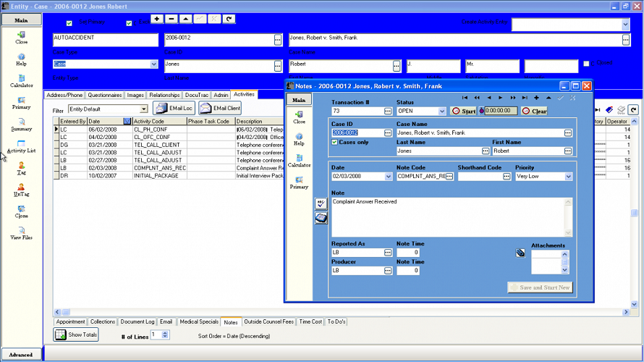
Task: Click the Clone icon in the sidebar
Action: tap(21, 210)
